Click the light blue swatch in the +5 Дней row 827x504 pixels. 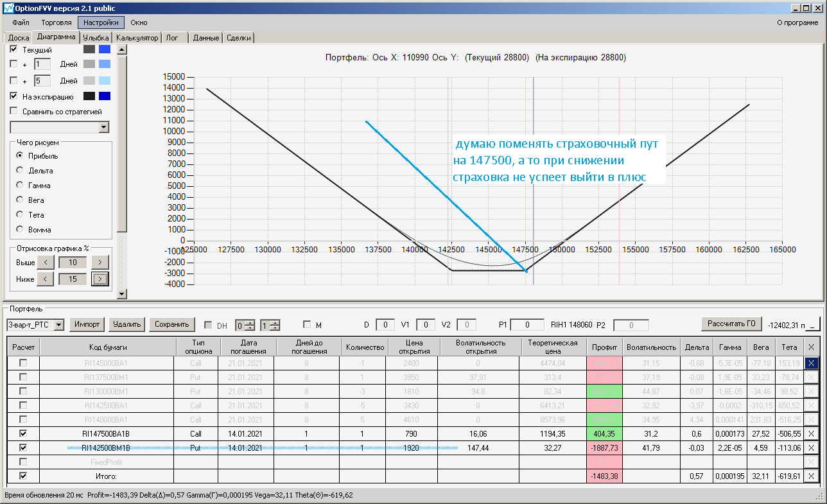[x=105, y=81]
